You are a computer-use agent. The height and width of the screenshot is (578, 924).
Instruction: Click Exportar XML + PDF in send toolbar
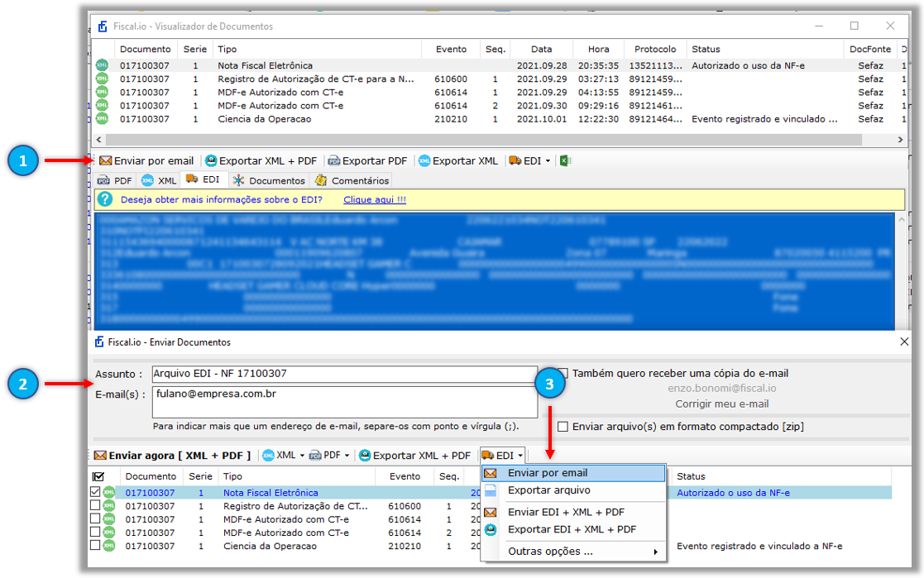[x=415, y=456]
